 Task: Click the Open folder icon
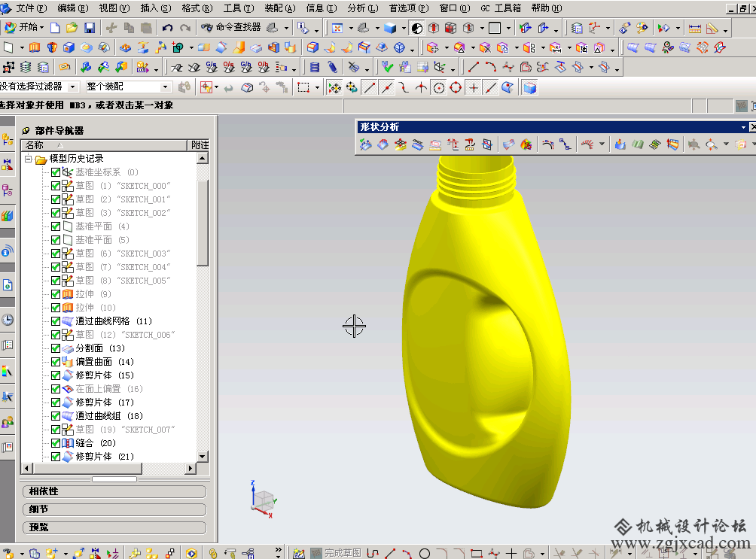[x=72, y=28]
